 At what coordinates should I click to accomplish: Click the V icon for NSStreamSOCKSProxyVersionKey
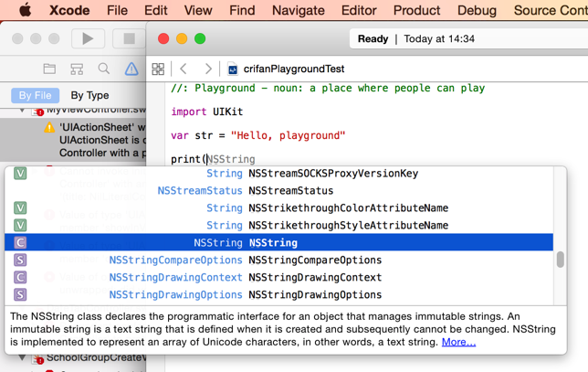20,174
